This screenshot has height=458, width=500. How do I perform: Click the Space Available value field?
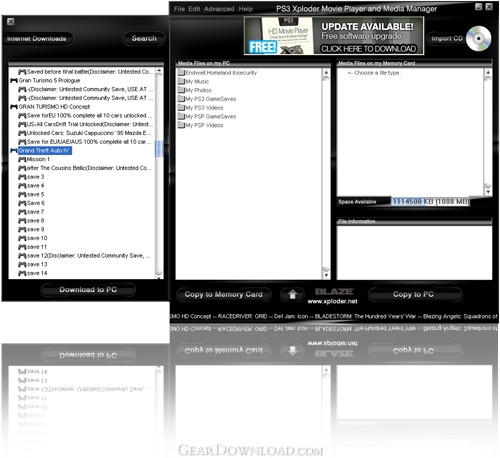click(x=430, y=201)
